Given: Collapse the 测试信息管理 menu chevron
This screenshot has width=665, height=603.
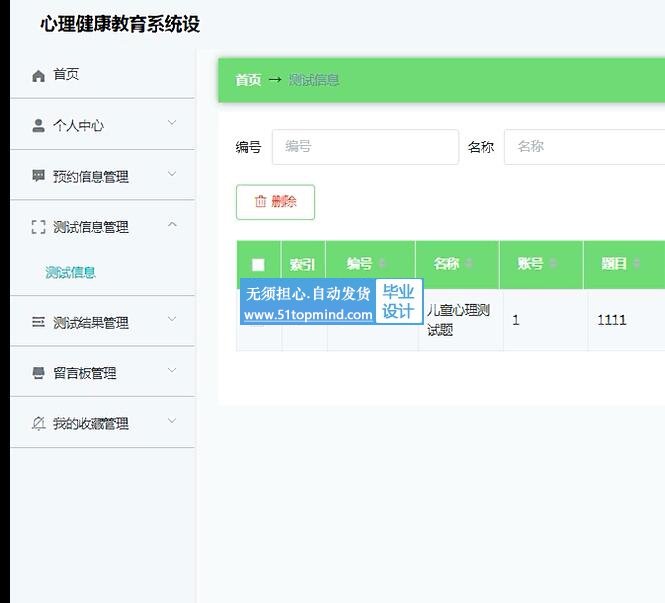Looking at the screenshot, I should pyautogui.click(x=172, y=224).
